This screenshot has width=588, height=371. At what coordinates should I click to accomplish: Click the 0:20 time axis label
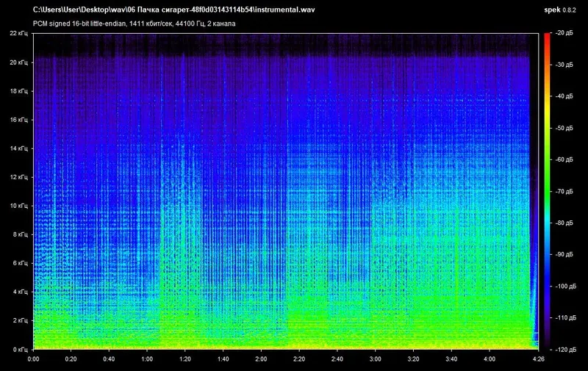tap(71, 359)
